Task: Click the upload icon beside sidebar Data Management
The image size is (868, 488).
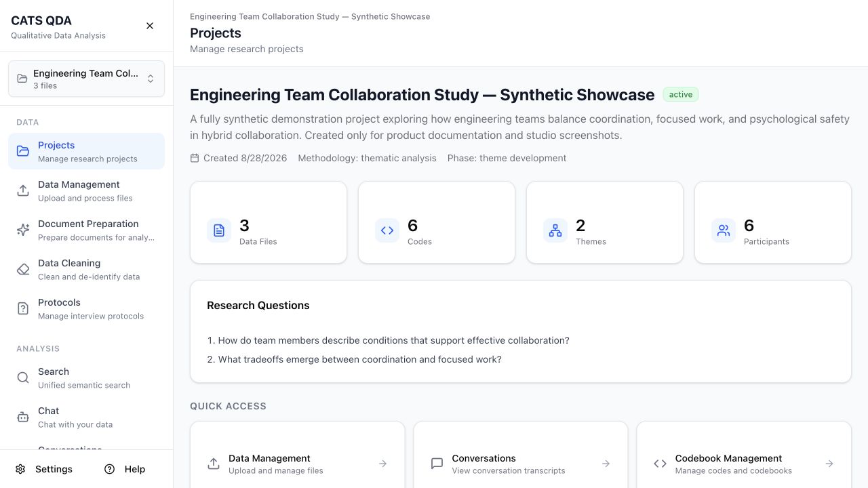Action: pyautogui.click(x=23, y=190)
